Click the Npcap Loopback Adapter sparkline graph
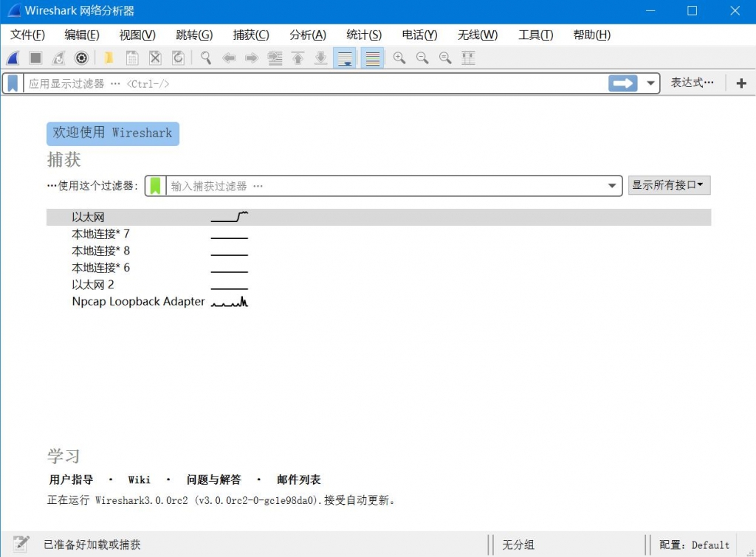756x557 pixels. (230, 302)
